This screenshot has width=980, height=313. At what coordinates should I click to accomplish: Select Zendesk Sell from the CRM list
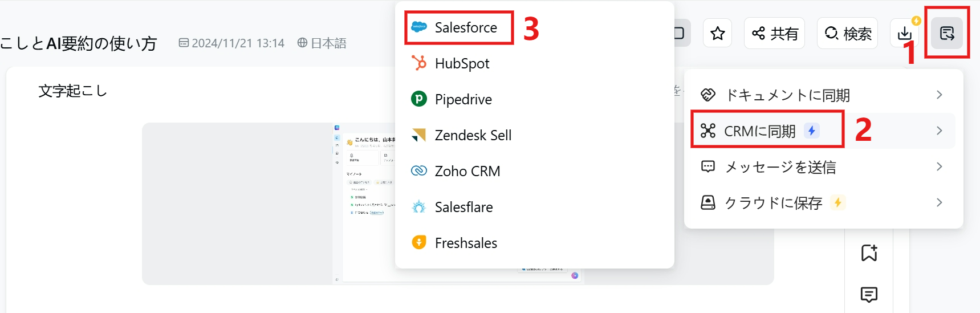pyautogui.click(x=535, y=135)
